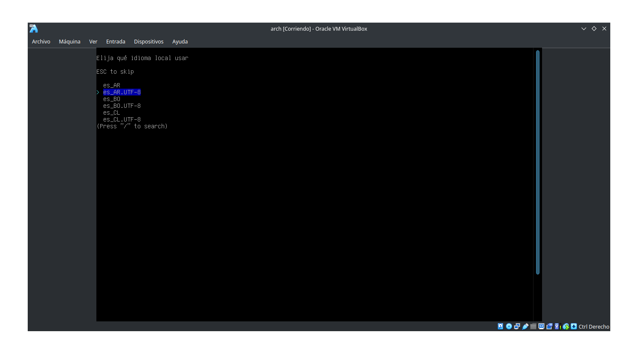Click the display status icon
Screen dimensions: 638x364
point(541,326)
